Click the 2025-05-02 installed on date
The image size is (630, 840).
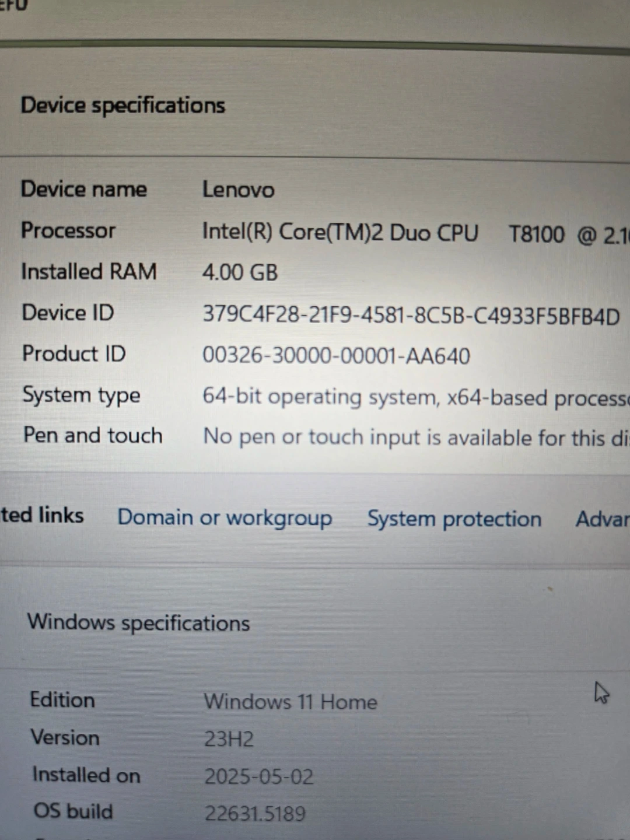(258, 777)
